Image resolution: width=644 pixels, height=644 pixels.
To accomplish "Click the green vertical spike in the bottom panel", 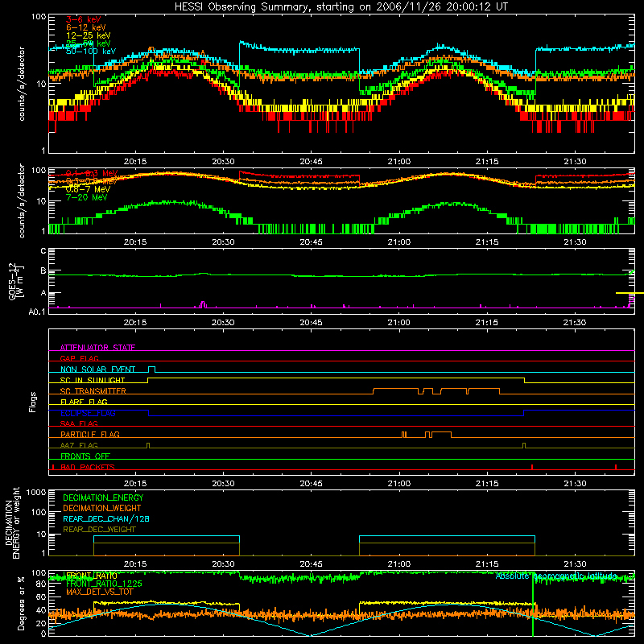I will click(533, 605).
